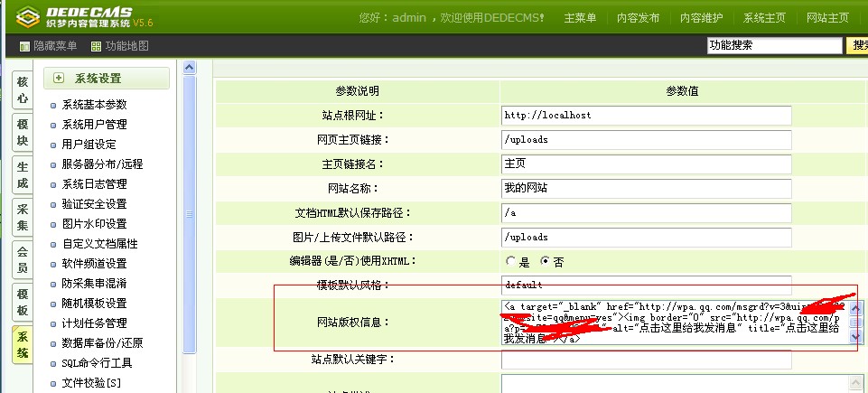The width and height of the screenshot is (868, 393).
Task: Click the hide menu icon
Action: 23,46
